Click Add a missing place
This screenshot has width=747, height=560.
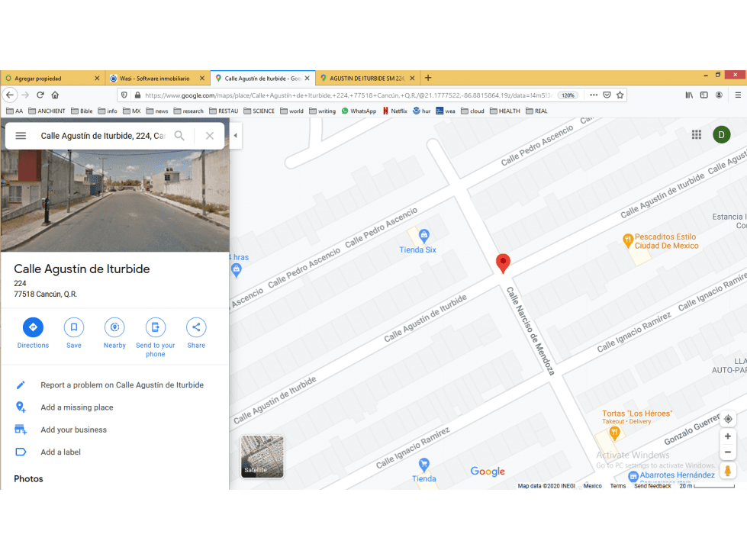77,407
